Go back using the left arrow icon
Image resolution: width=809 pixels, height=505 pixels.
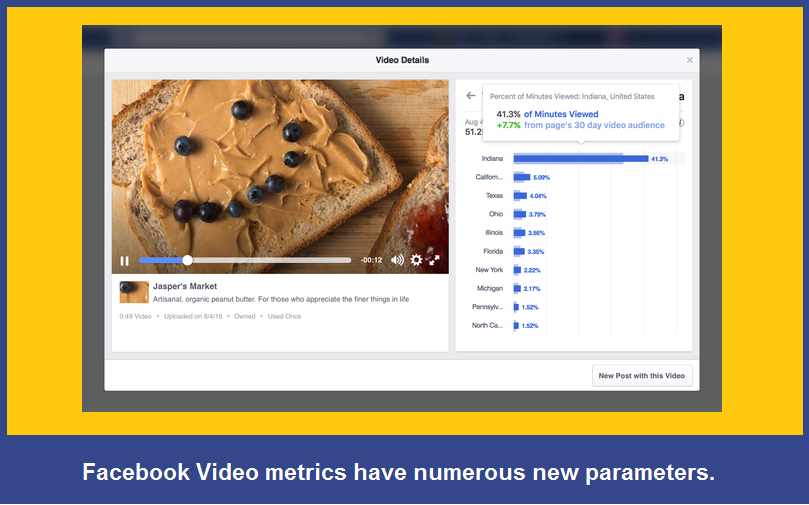coord(471,96)
